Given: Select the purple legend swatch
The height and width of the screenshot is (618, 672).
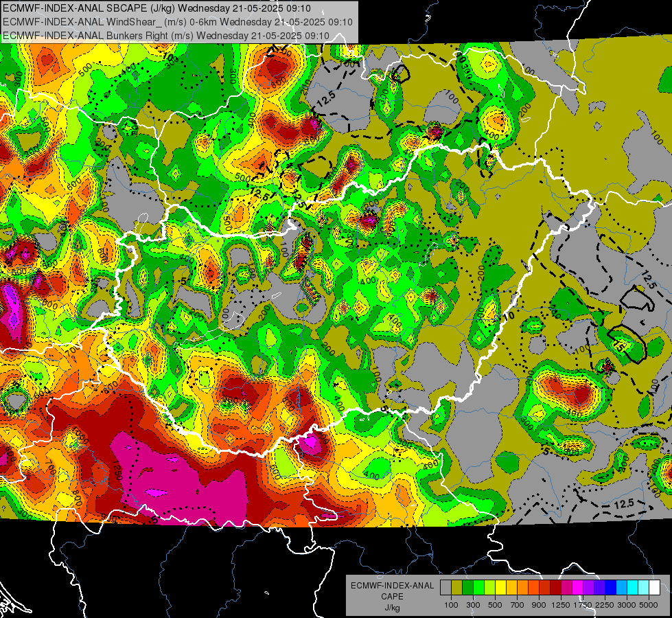Looking at the screenshot, I should (588, 588).
